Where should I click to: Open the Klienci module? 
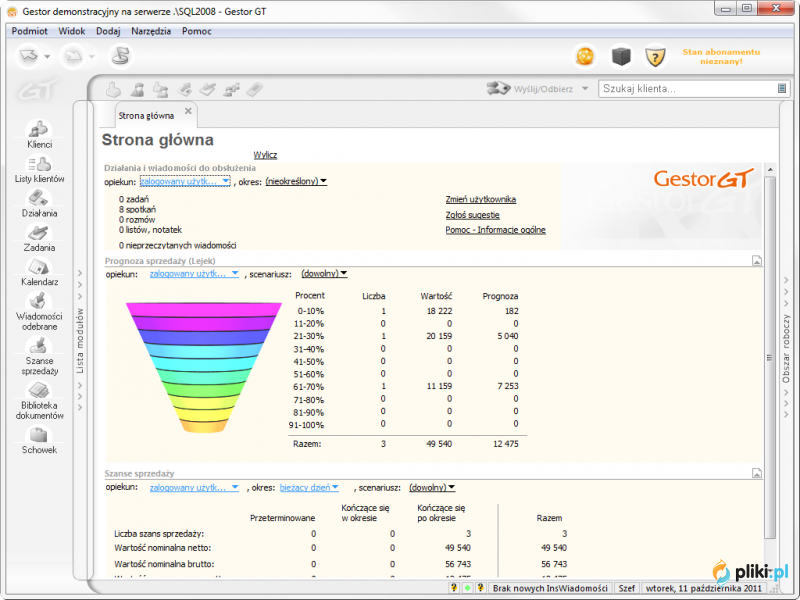tap(39, 134)
